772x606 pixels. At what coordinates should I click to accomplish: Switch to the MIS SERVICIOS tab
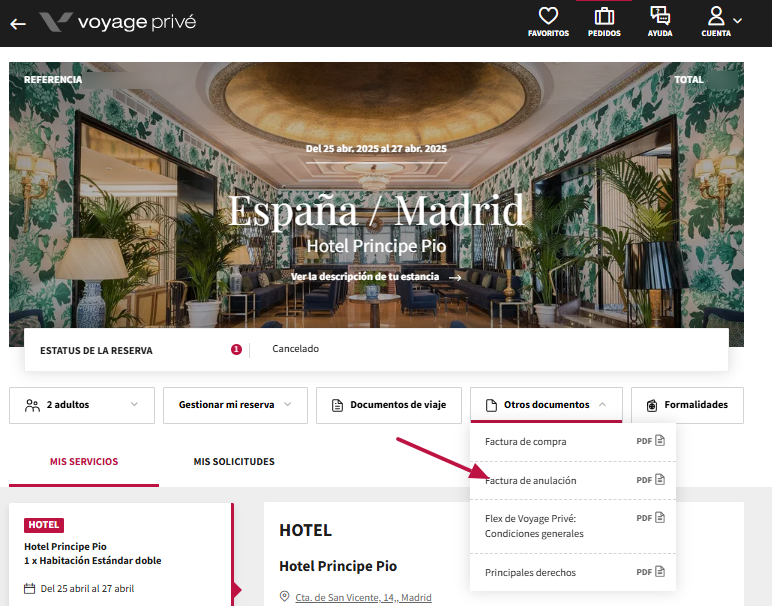[x=84, y=462]
